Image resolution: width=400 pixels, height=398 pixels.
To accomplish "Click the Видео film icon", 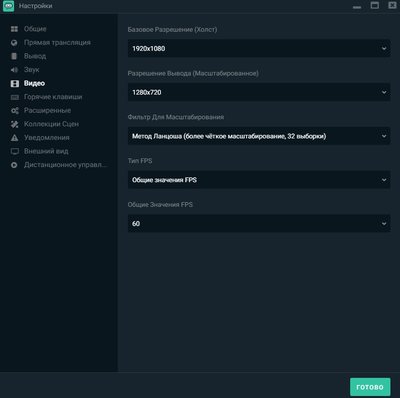I will coord(15,83).
